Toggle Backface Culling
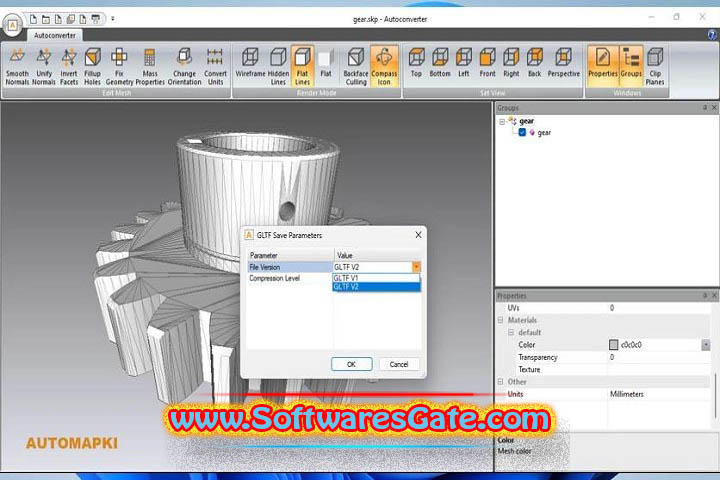This screenshot has height=480, width=720. coord(356,66)
